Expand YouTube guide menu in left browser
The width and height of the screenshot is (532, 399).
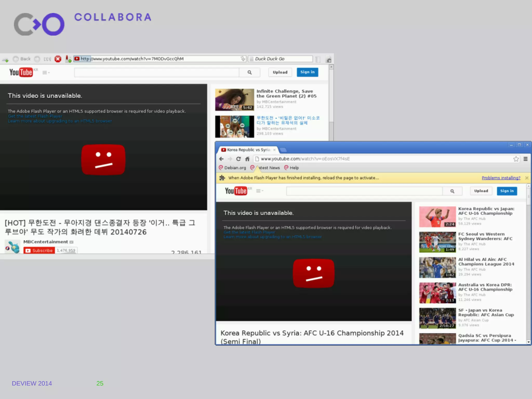click(46, 73)
